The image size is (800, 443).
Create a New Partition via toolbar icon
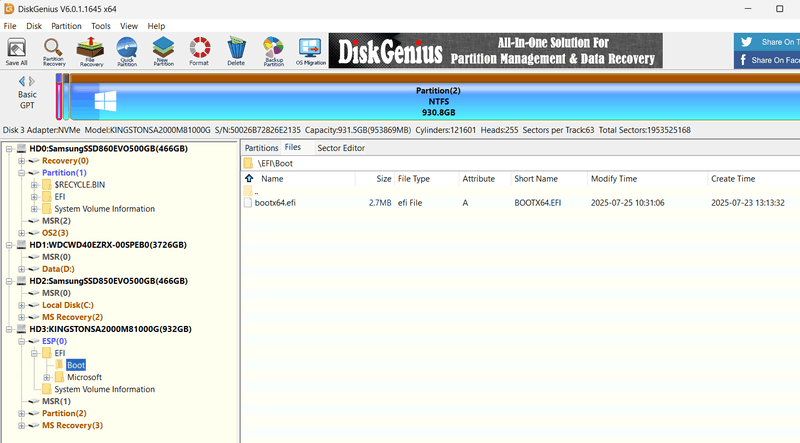point(163,52)
